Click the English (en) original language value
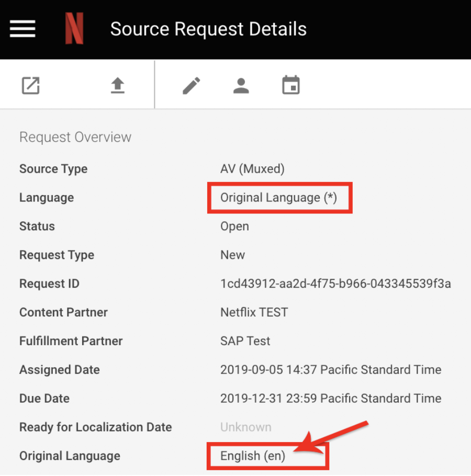Viewport: 471px width, 476px height. pos(253,456)
